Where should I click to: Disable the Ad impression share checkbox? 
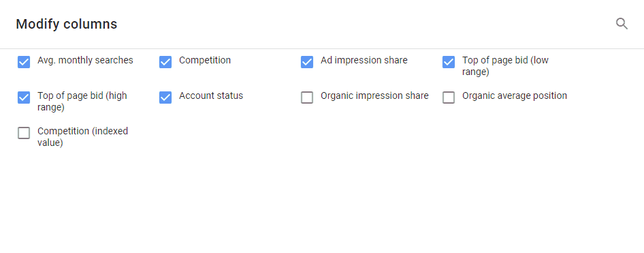[x=307, y=62]
